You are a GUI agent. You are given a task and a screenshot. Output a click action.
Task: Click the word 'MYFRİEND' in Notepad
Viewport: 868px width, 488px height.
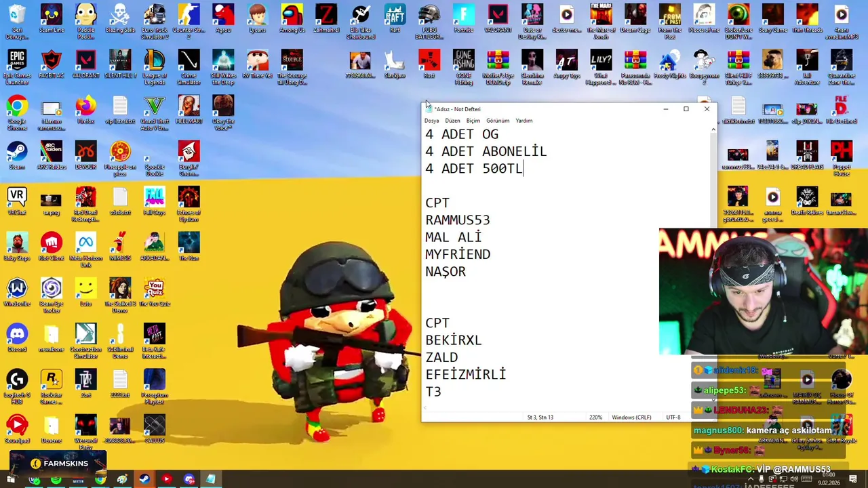(458, 254)
